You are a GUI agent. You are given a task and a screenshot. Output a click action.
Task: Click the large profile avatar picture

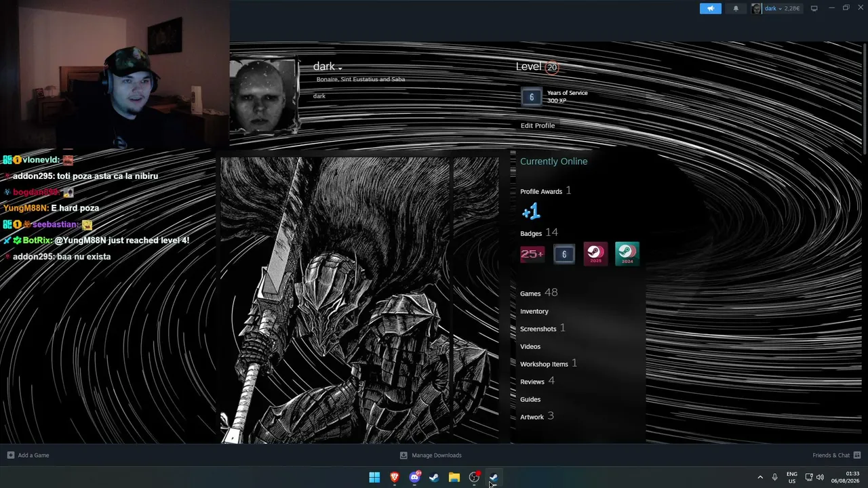coord(263,96)
